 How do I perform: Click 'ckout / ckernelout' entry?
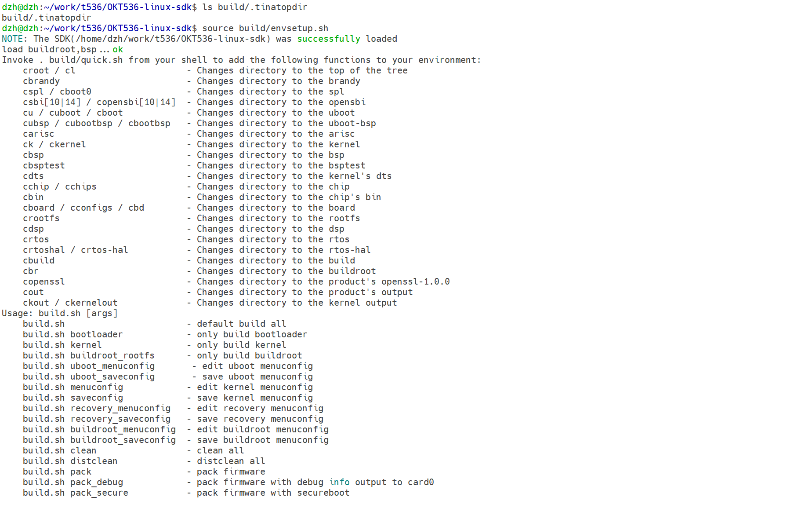tap(70, 303)
